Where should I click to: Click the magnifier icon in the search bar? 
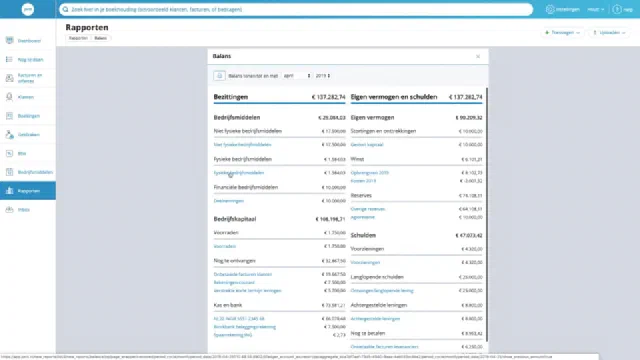click(x=65, y=9)
